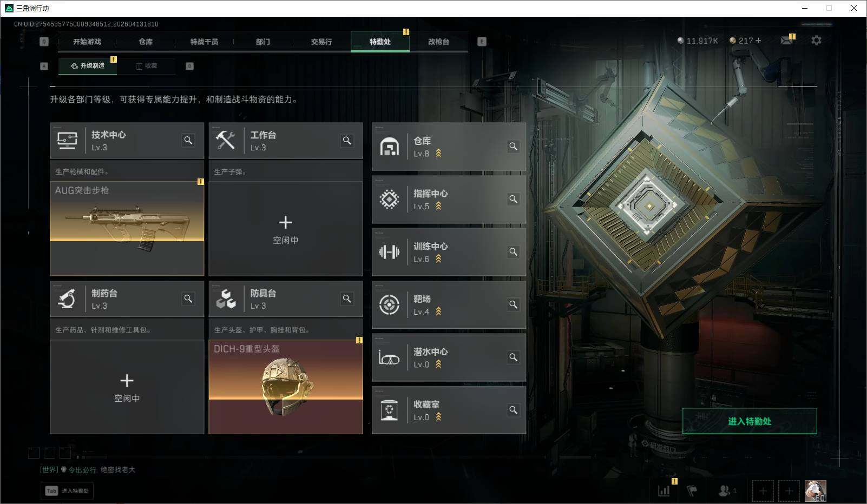Add production in idle 制药台 slot

(127, 387)
